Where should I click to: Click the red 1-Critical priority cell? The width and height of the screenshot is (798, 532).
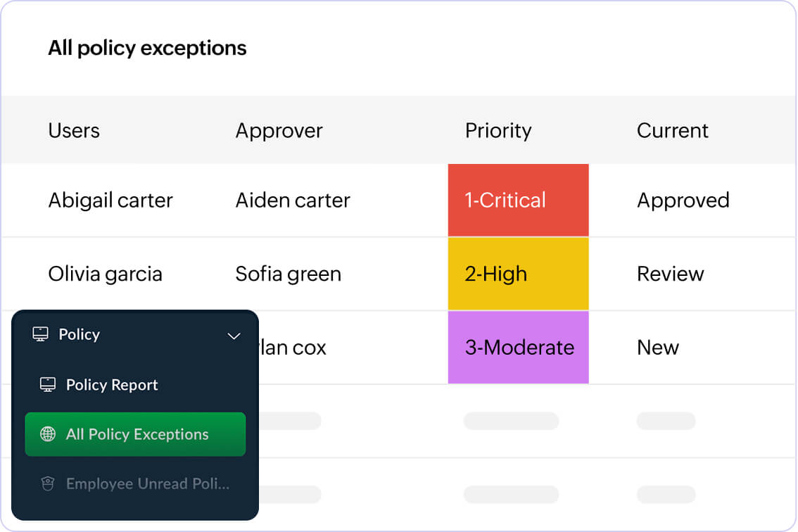518,201
